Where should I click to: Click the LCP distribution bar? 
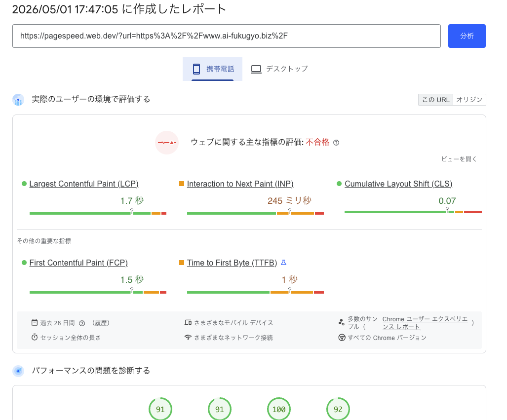[98, 213]
